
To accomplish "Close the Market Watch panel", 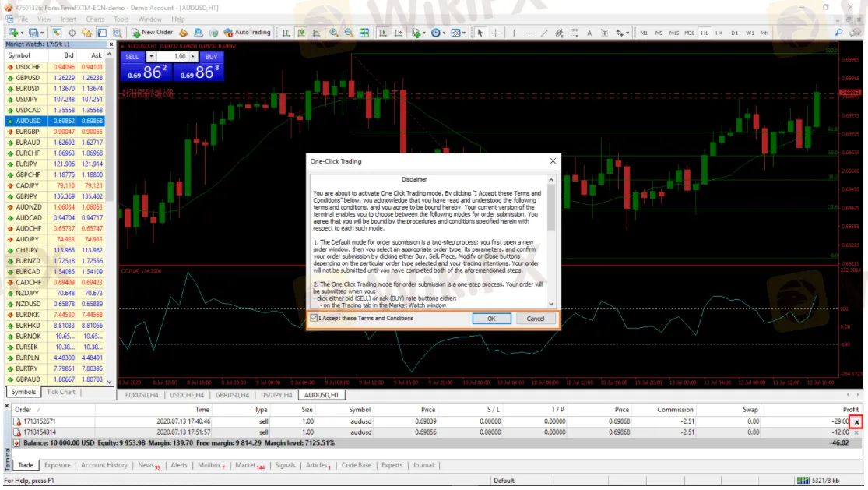I will point(111,44).
